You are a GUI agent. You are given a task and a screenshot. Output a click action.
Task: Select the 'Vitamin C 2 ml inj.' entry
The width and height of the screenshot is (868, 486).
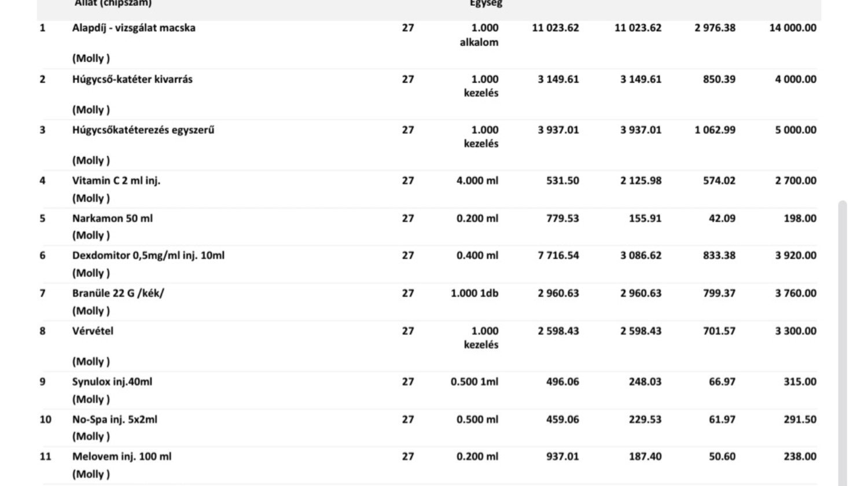coord(116,181)
